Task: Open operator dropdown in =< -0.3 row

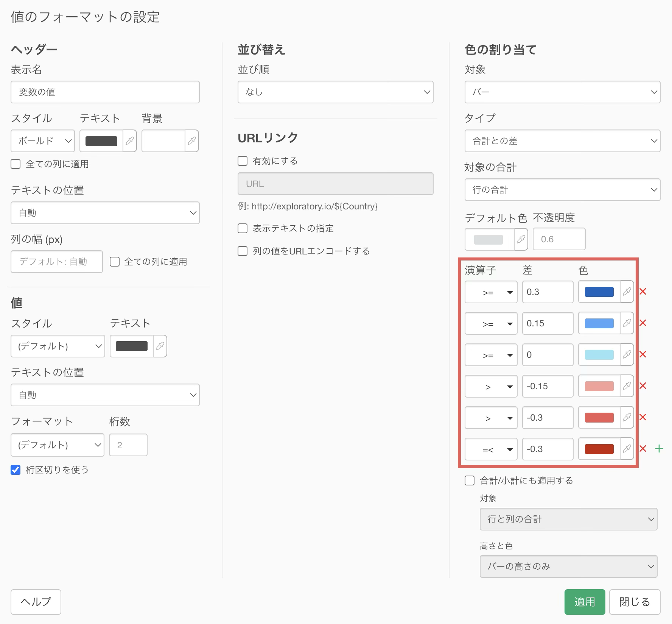Action: click(x=491, y=449)
